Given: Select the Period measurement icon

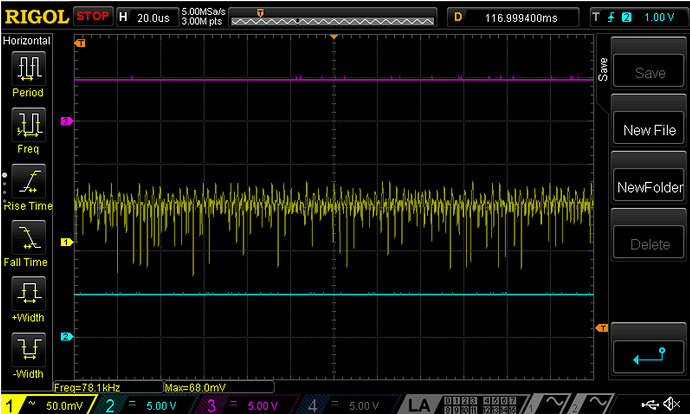Looking at the screenshot, I should tap(28, 69).
